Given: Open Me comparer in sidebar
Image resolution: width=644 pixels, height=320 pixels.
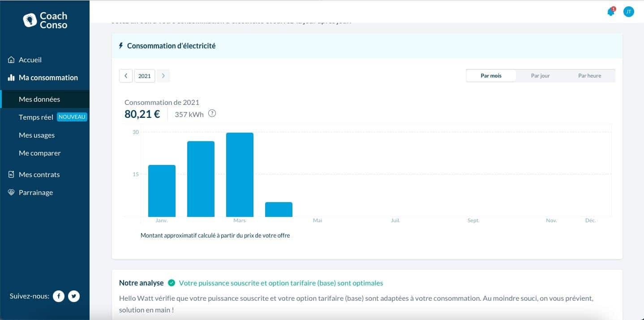Looking at the screenshot, I should point(39,153).
